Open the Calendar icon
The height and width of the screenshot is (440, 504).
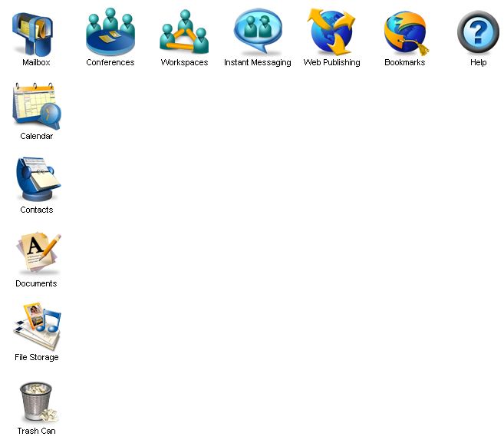click(37, 106)
